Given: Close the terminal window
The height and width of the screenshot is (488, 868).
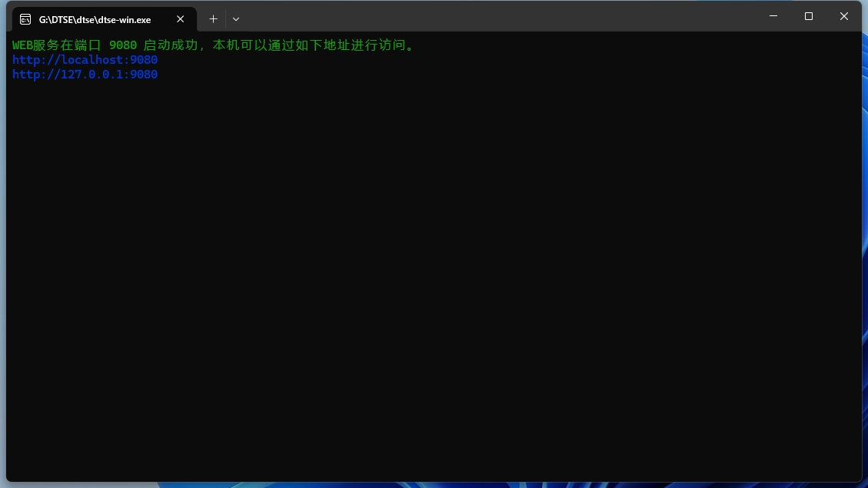Looking at the screenshot, I should (843, 16).
